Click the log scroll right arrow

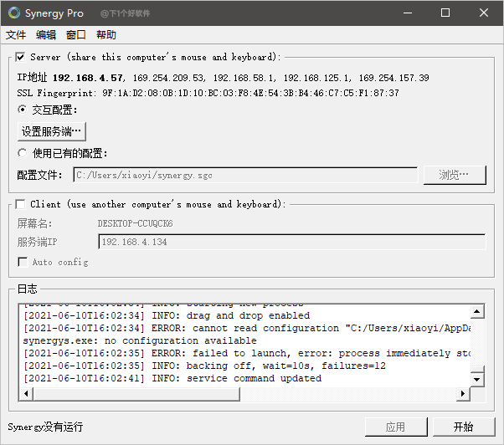click(463, 394)
